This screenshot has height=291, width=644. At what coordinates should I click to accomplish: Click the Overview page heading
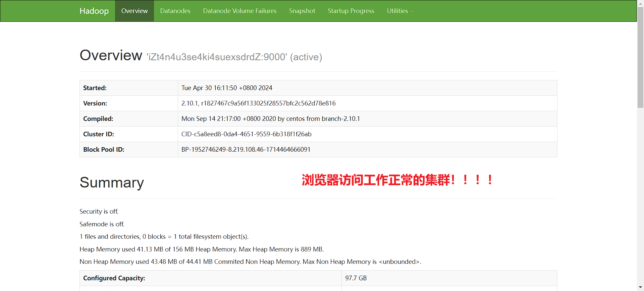[x=111, y=55]
